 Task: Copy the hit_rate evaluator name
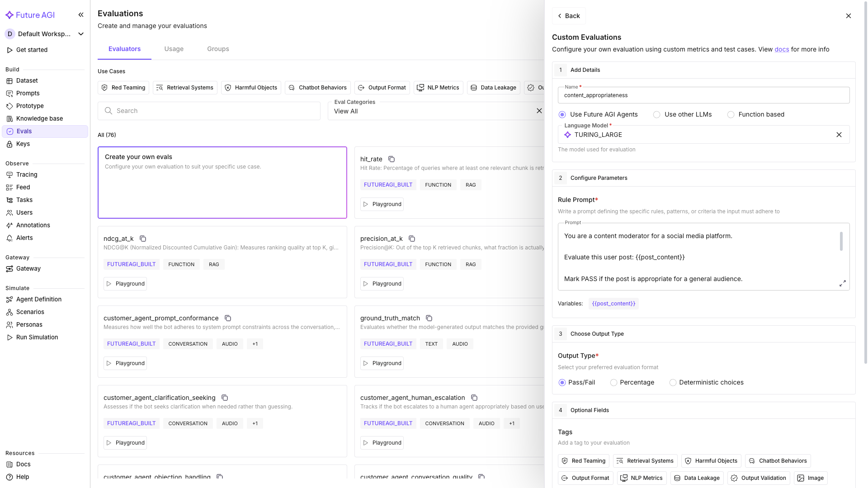click(x=392, y=159)
